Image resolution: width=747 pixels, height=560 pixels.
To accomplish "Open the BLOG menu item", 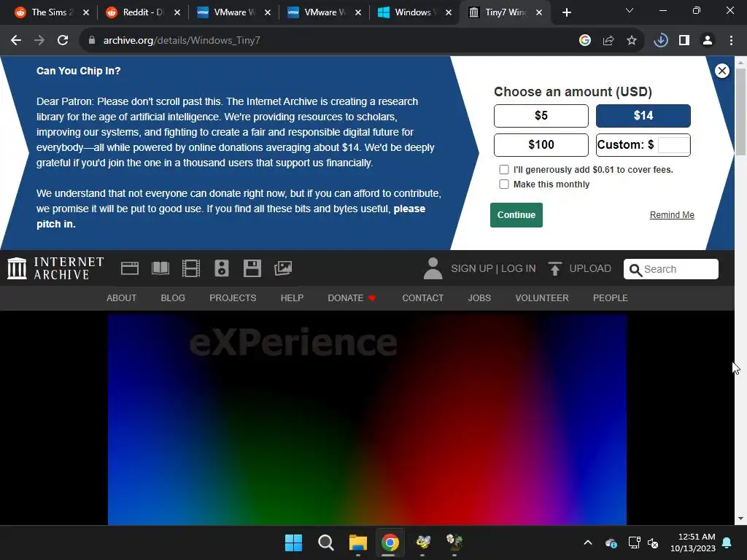I will coord(173,298).
